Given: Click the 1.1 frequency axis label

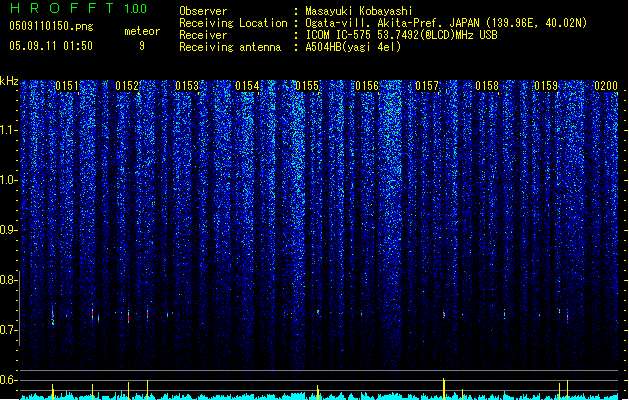Looking at the screenshot, I should click(x=8, y=130).
